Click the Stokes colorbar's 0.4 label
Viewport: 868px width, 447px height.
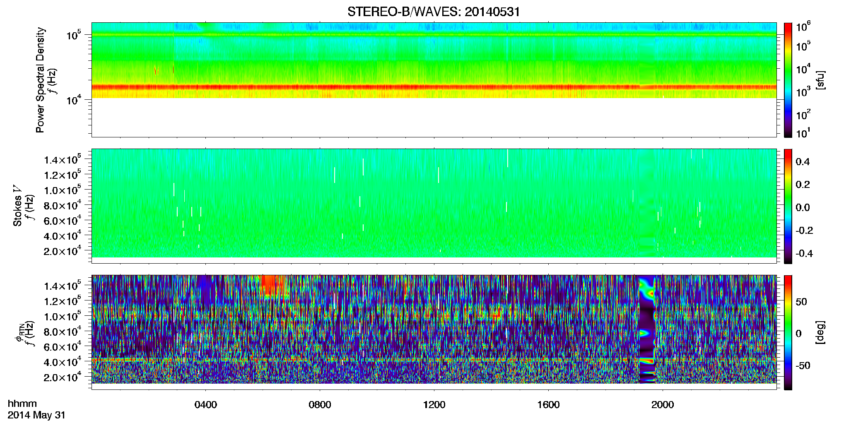[803, 162]
